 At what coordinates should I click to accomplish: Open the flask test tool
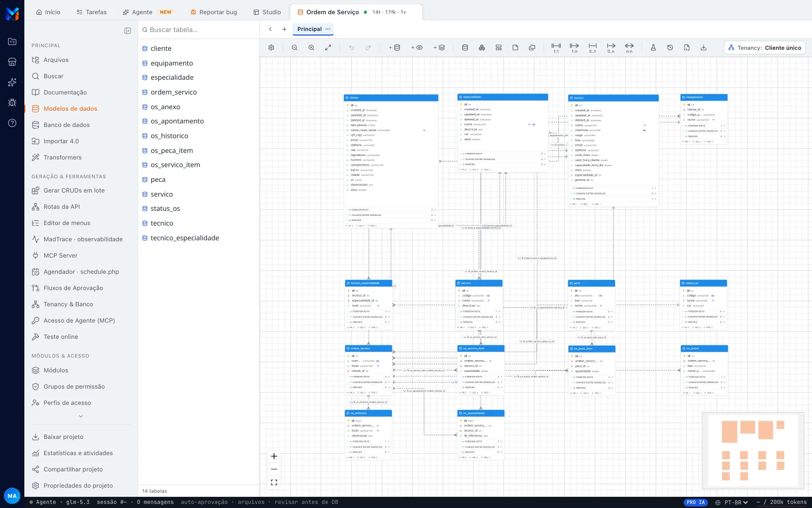(653, 48)
